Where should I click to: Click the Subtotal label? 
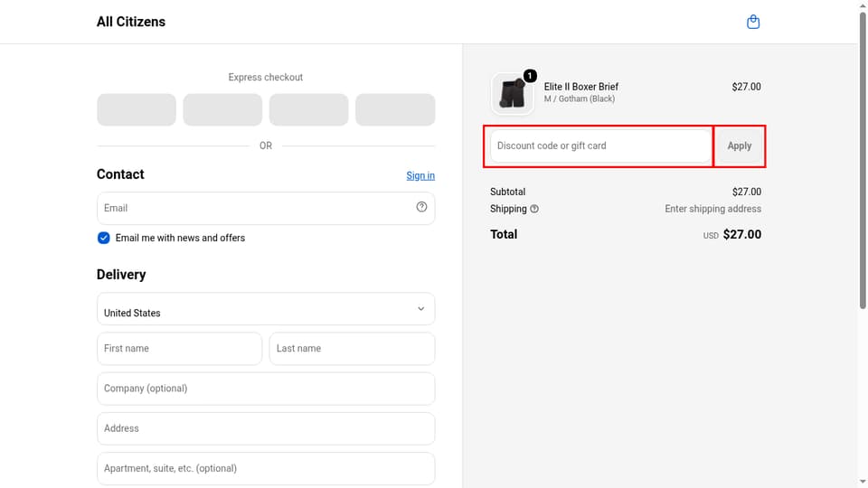[x=507, y=192]
